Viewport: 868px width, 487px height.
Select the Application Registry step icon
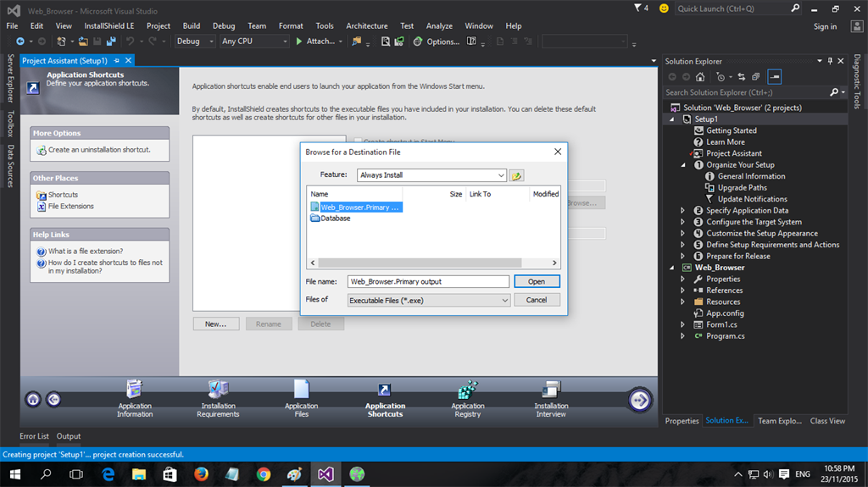(x=468, y=390)
